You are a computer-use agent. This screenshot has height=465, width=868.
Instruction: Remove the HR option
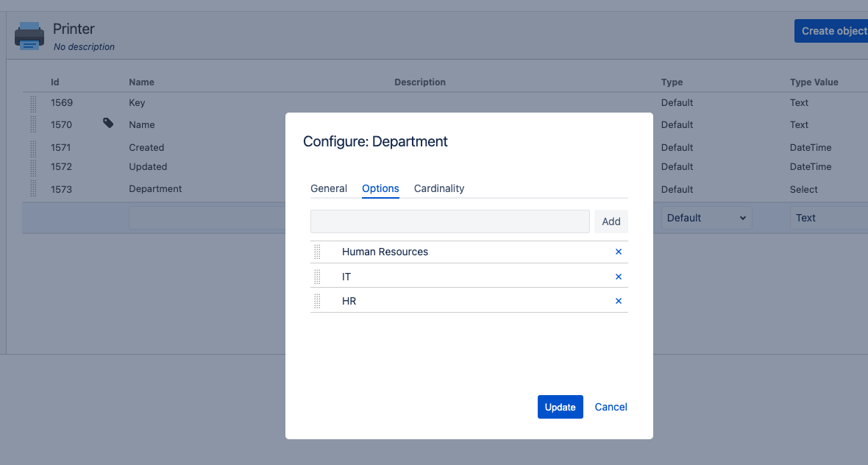point(619,301)
